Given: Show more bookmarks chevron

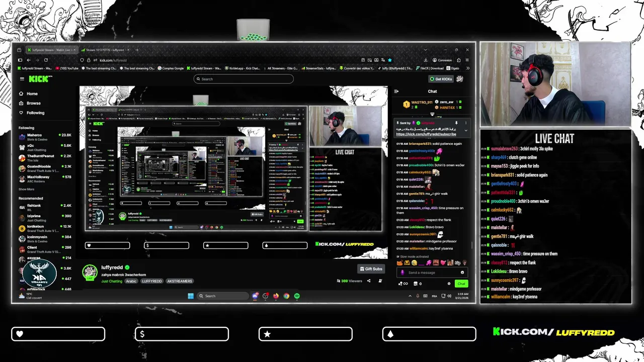Looking at the screenshot, I should click(x=467, y=68).
